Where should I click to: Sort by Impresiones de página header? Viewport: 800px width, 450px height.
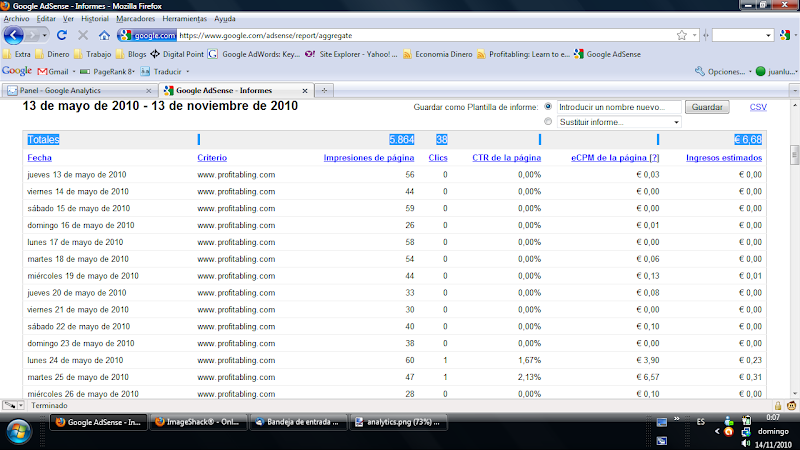(368, 158)
